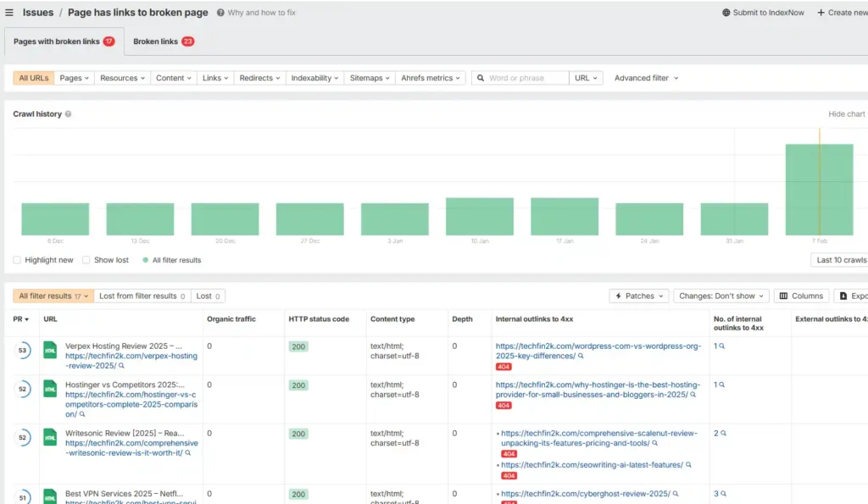This screenshot has height=504, width=868.
Task: Click the search magnifier in Word or phrase box
Action: 481,78
